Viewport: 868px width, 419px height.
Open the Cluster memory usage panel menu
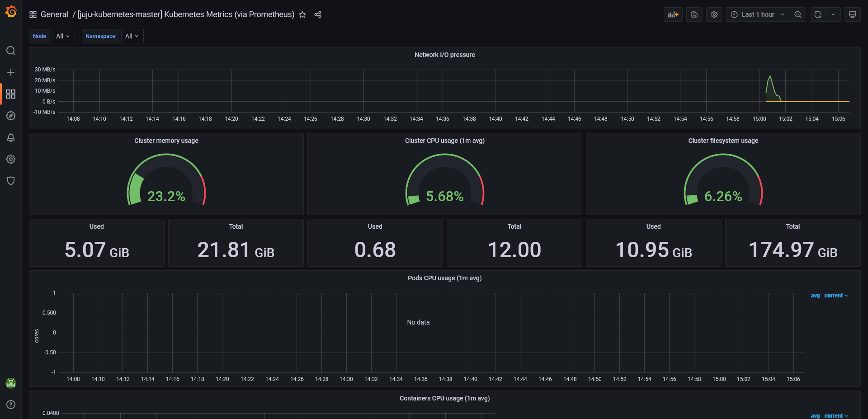tap(166, 141)
